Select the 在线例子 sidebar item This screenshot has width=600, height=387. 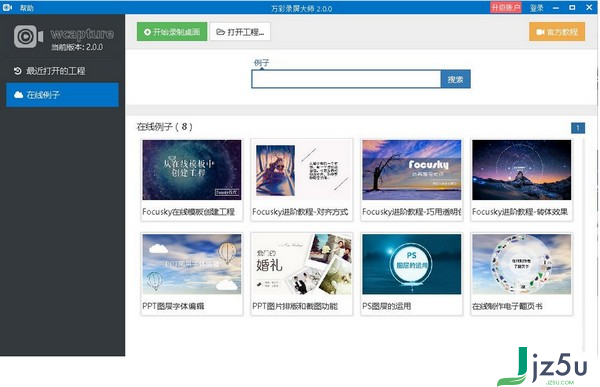(x=62, y=95)
